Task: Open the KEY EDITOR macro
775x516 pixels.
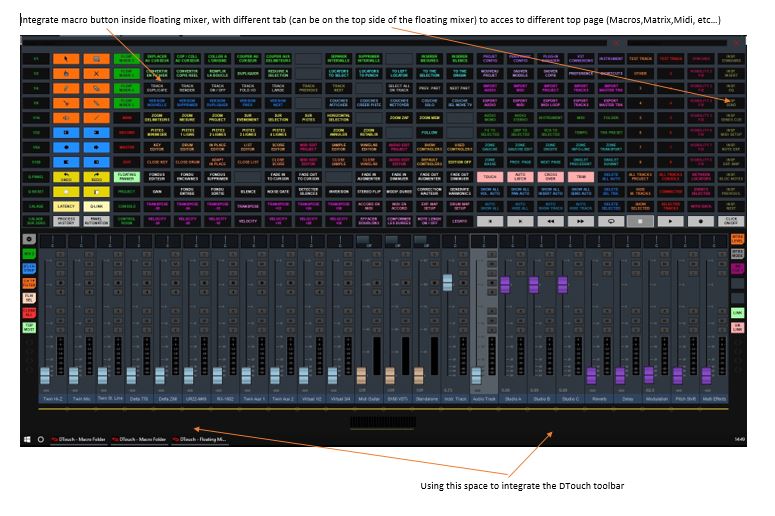Action: pyautogui.click(x=157, y=147)
